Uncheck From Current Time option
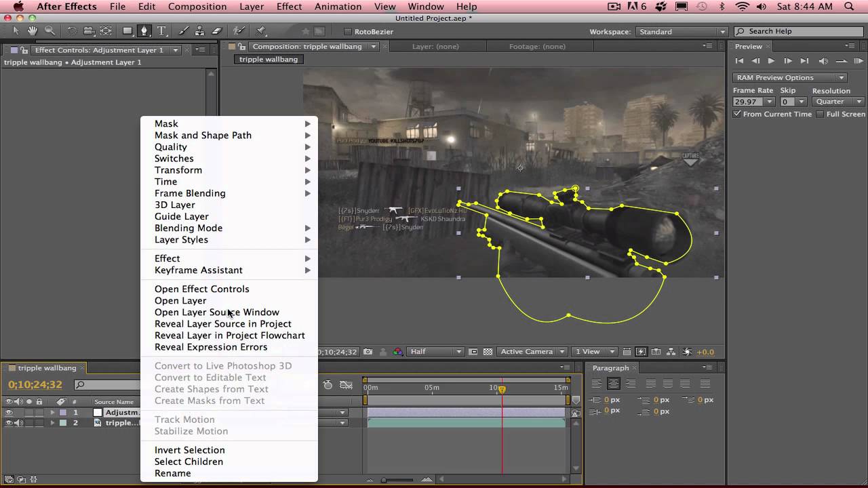The height and width of the screenshot is (488, 868). [737, 114]
